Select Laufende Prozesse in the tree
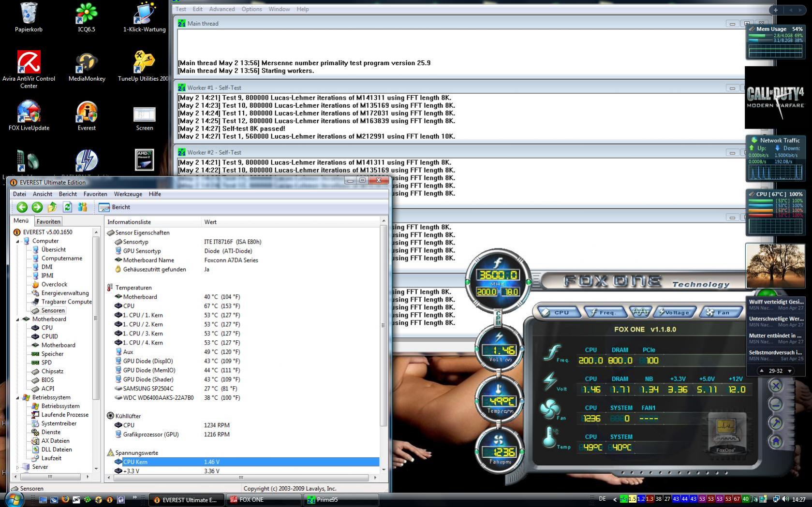 (65, 415)
